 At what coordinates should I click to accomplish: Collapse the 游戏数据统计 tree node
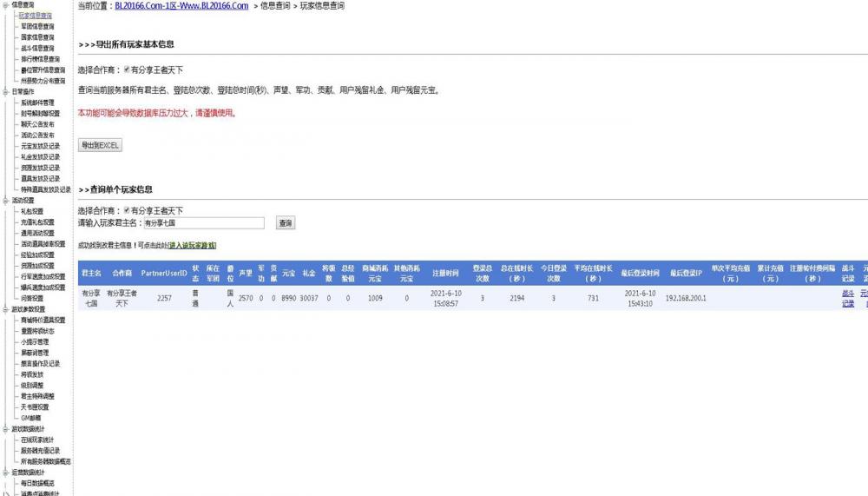pyautogui.click(x=5, y=429)
